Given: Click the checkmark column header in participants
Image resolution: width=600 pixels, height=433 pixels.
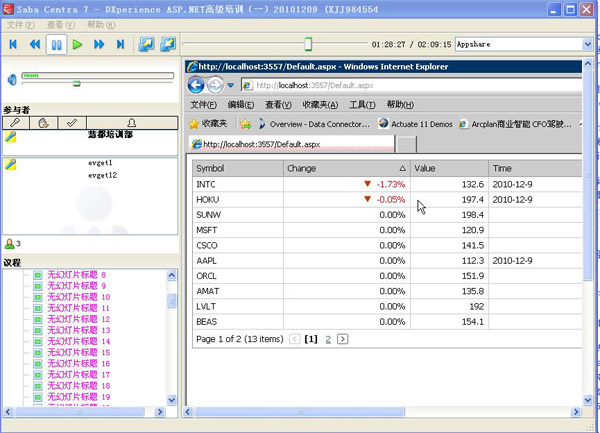Looking at the screenshot, I should point(72,122).
